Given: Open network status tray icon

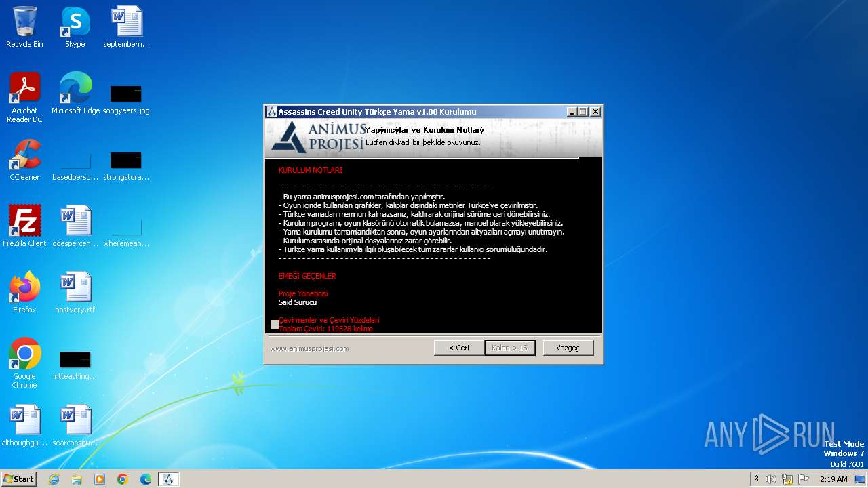Looking at the screenshot, I should [x=787, y=479].
